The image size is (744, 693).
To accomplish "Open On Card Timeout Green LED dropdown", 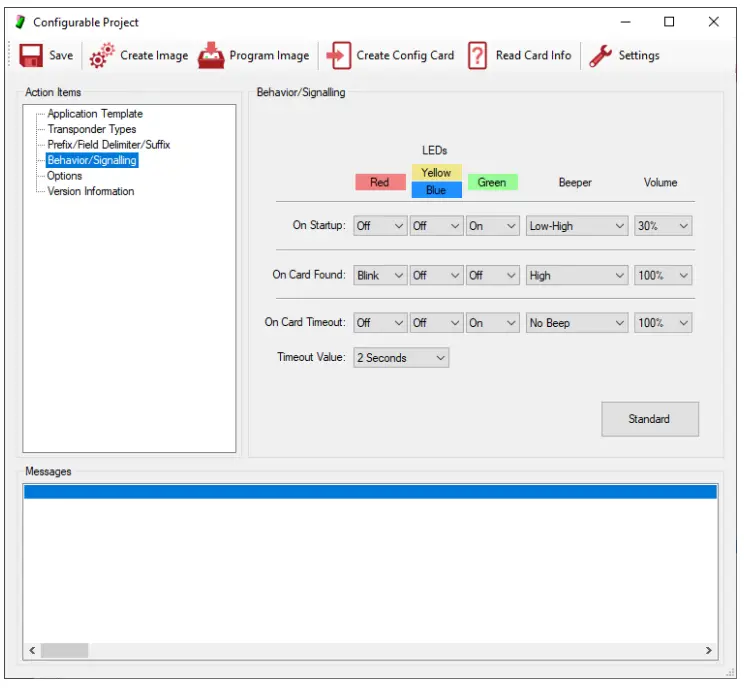I will (x=493, y=323).
